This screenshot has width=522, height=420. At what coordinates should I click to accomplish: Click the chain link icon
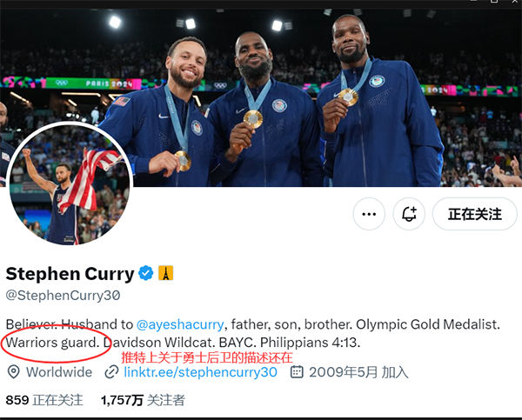point(111,372)
